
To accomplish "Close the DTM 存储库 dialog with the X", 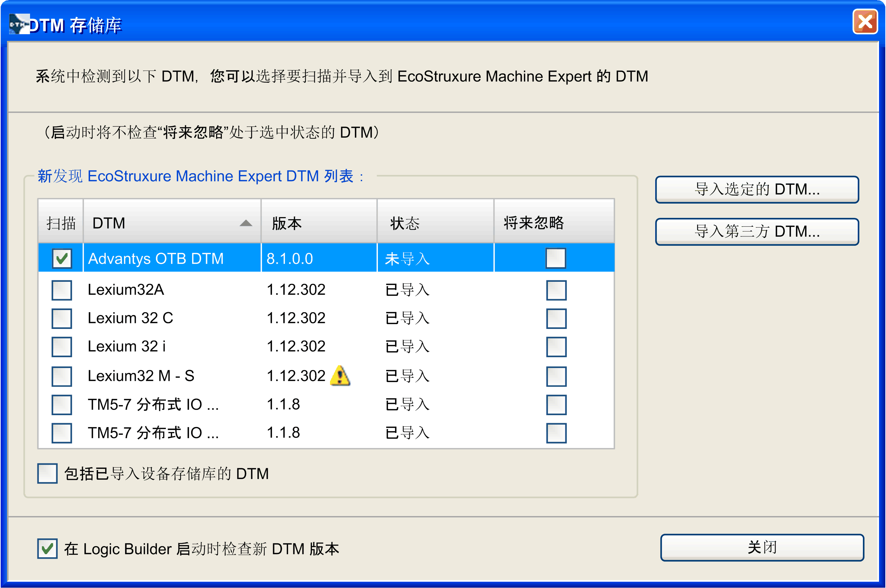I will (x=865, y=22).
